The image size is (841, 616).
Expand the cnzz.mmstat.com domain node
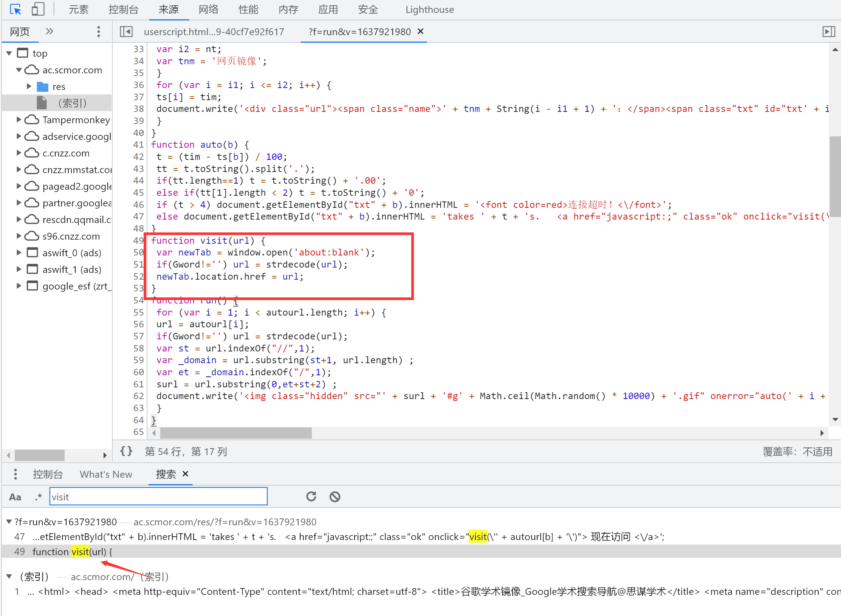tap(19, 170)
